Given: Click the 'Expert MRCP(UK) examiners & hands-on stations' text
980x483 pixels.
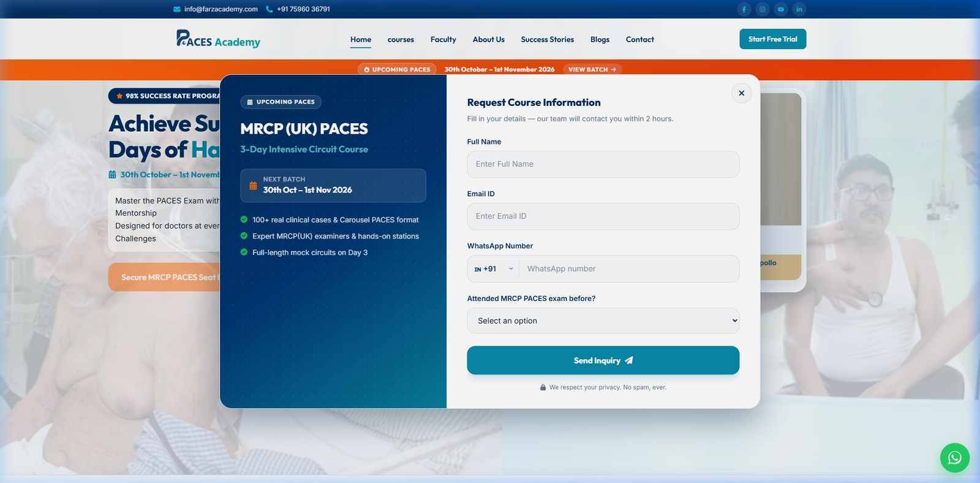Looking at the screenshot, I should point(336,236).
